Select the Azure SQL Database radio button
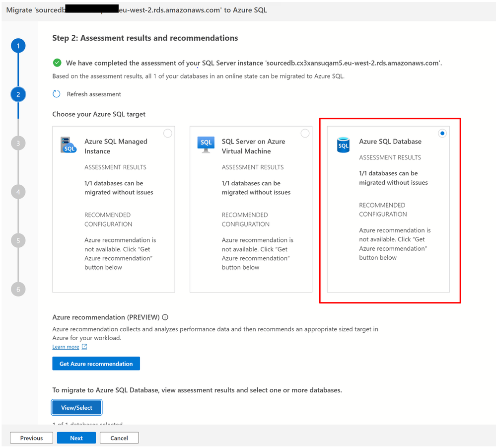Image resolution: width=496 pixels, height=448 pixels. pos(442,134)
